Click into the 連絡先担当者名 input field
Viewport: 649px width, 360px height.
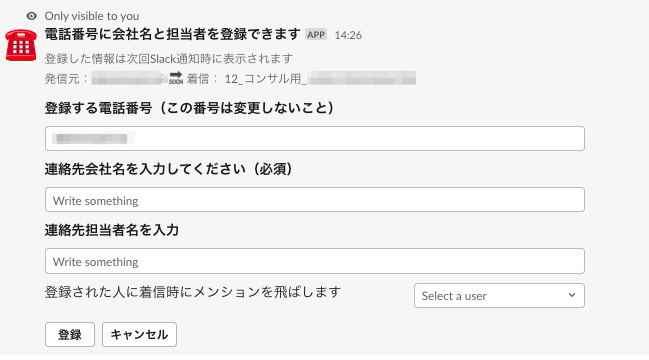tap(315, 261)
